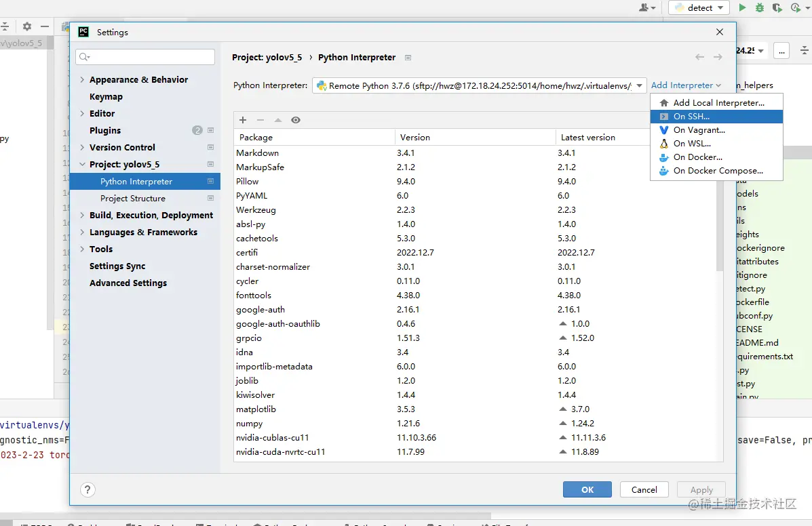The image size is (812, 526).
Task: Click the Cancel button
Action: point(644,489)
